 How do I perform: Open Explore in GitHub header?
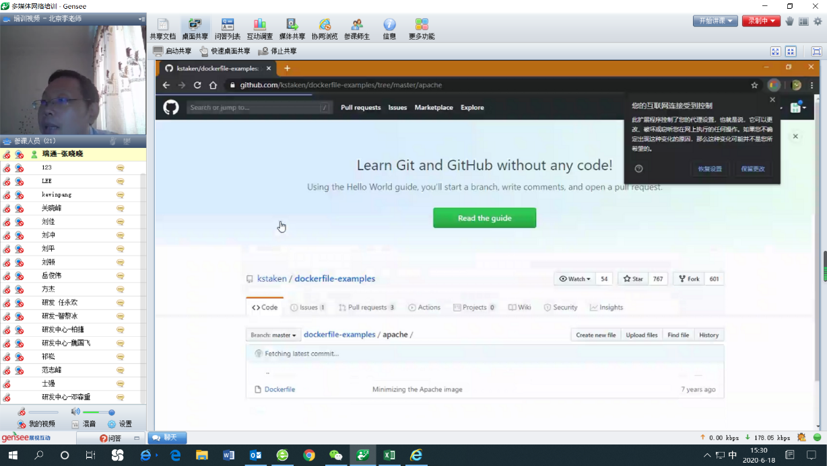pyautogui.click(x=472, y=108)
